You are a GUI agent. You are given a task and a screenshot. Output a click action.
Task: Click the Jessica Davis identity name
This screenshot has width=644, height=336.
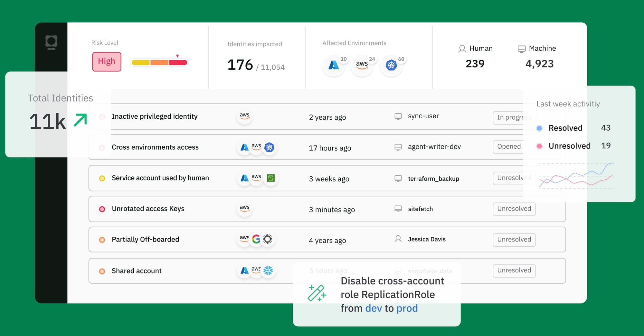tap(427, 239)
